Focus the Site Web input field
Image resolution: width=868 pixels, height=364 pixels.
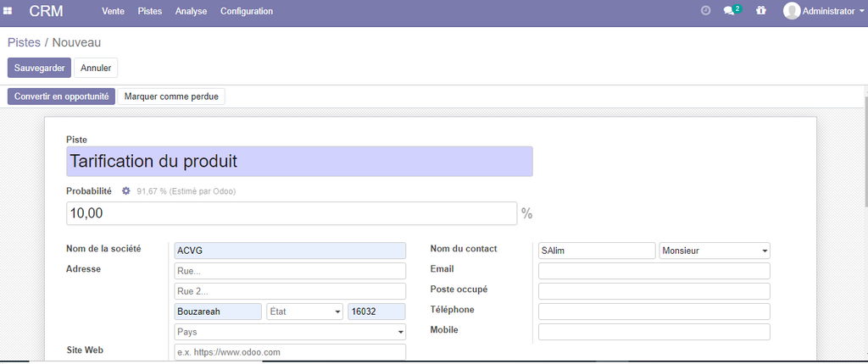[x=290, y=352]
